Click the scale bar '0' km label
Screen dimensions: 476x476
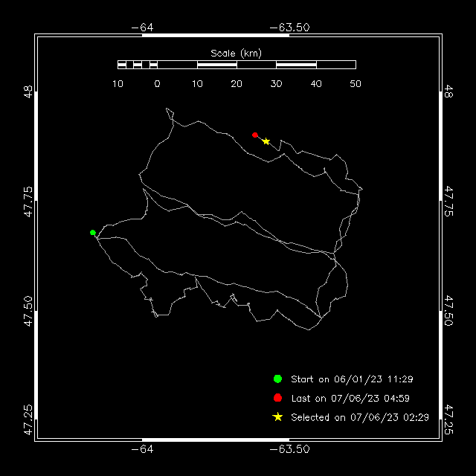pyautogui.click(x=157, y=84)
